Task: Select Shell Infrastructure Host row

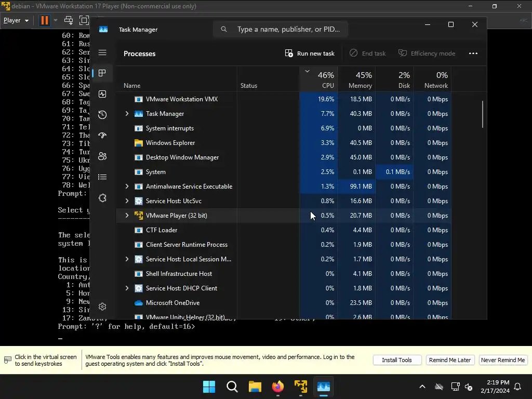Action: 284,274
